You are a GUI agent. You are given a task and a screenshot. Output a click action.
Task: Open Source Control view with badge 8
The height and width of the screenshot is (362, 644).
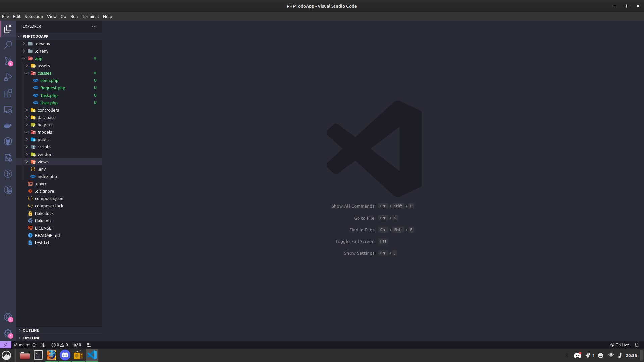pyautogui.click(x=8, y=61)
